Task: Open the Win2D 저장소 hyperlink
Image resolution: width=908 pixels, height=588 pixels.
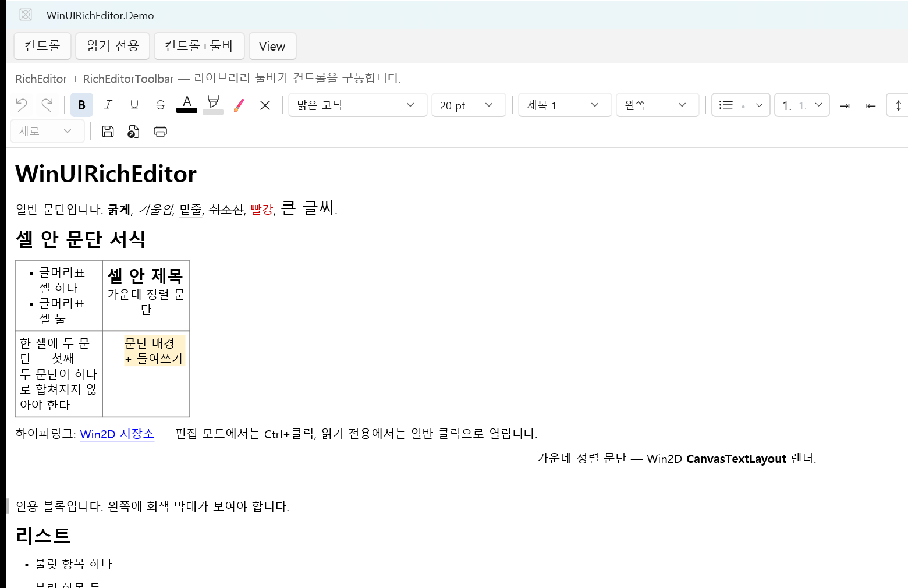Action: pos(117,434)
